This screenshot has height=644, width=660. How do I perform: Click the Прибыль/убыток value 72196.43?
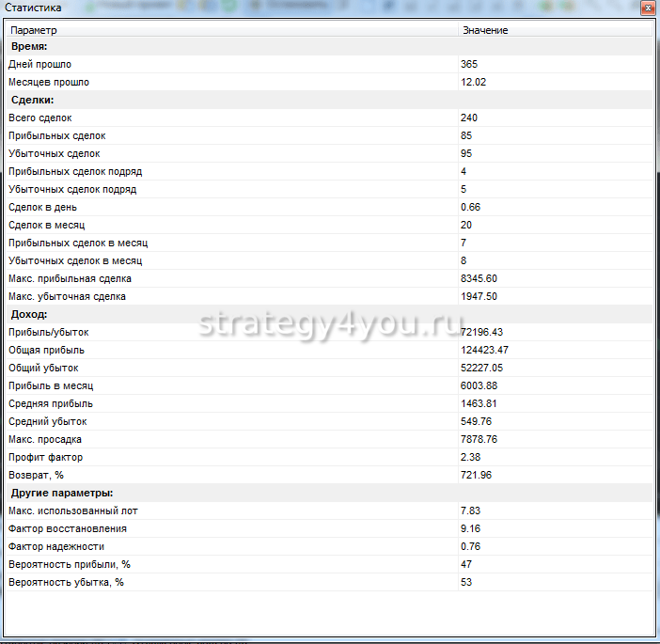point(482,332)
